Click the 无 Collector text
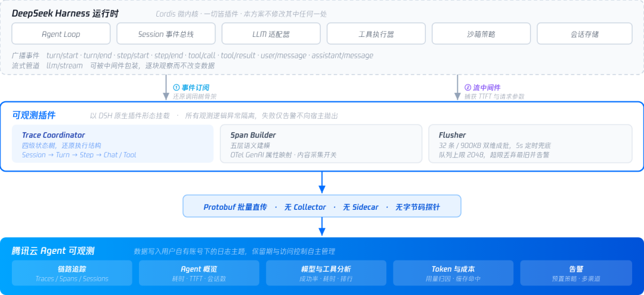 305,207
